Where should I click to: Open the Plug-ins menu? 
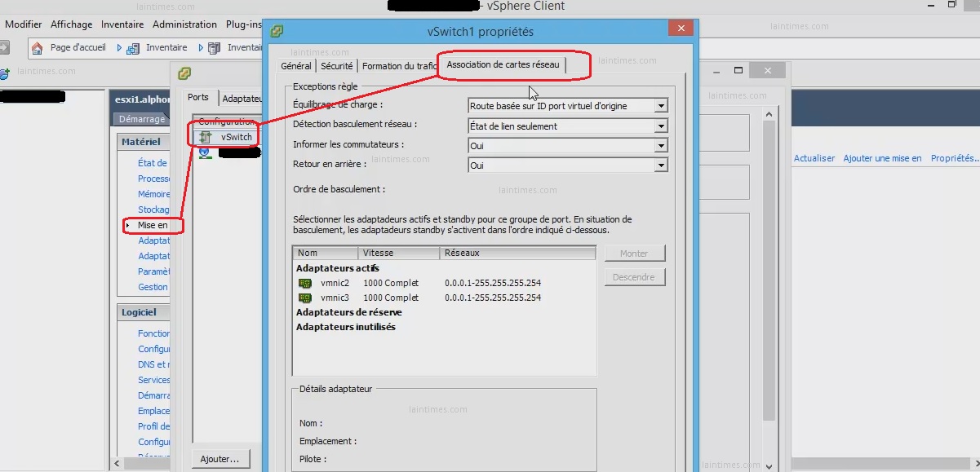pos(243,24)
